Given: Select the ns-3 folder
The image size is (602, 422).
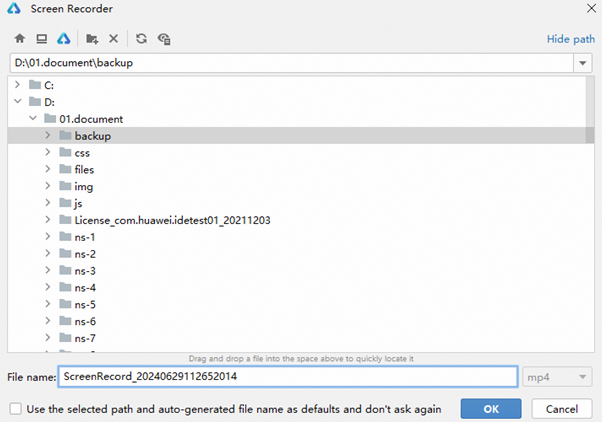Looking at the screenshot, I should [x=84, y=271].
